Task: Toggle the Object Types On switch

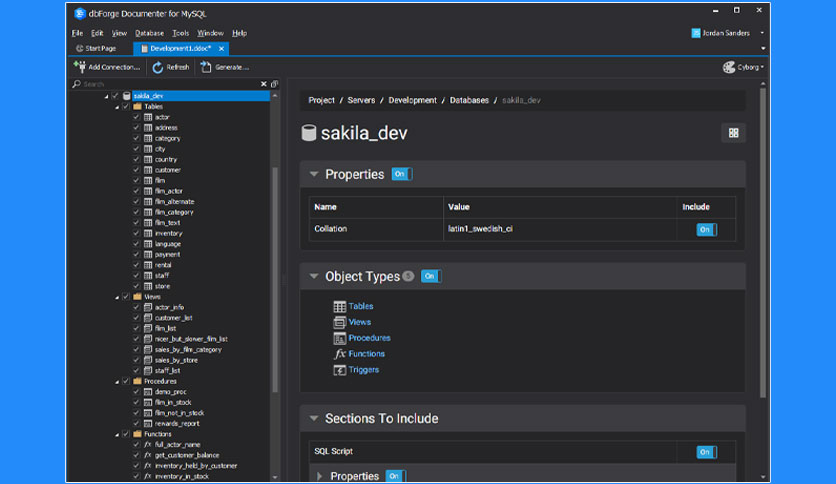Action: [x=431, y=276]
